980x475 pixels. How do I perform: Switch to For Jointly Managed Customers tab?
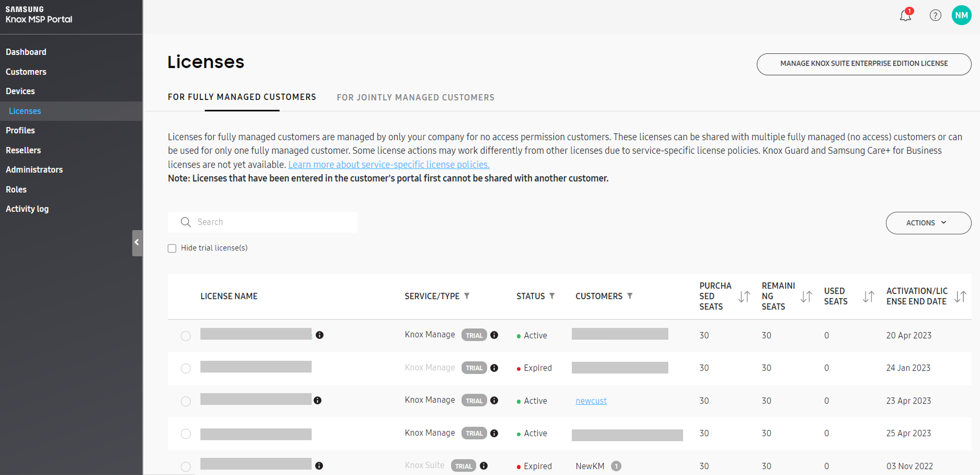[416, 97]
